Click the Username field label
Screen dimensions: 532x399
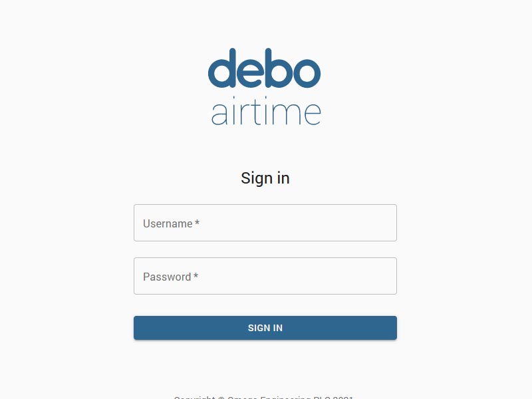click(x=168, y=224)
